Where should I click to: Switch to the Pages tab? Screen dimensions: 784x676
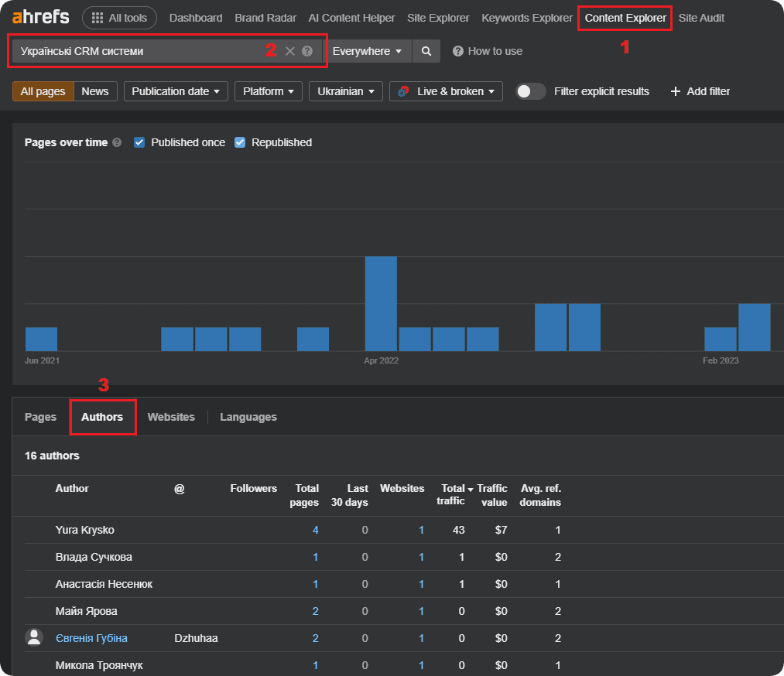(x=40, y=417)
